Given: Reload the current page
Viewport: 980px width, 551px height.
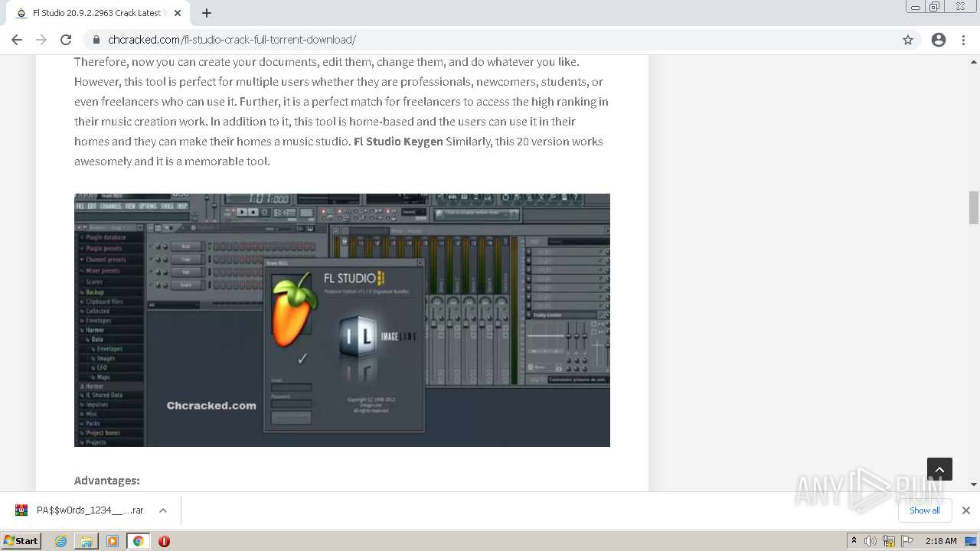Looking at the screenshot, I should [66, 40].
